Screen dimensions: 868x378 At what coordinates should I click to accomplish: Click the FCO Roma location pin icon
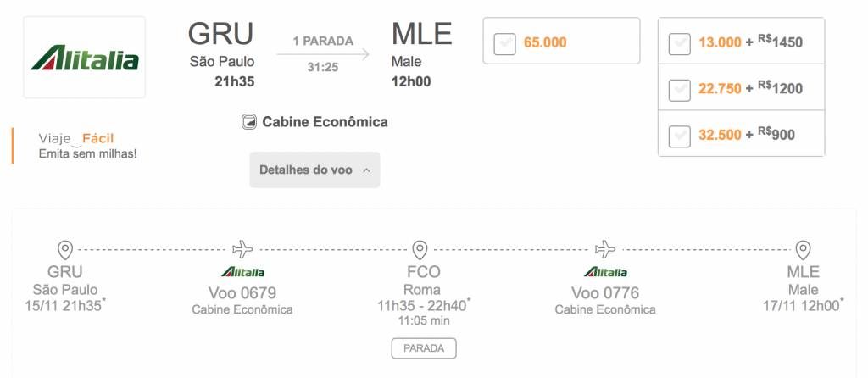tap(420, 250)
